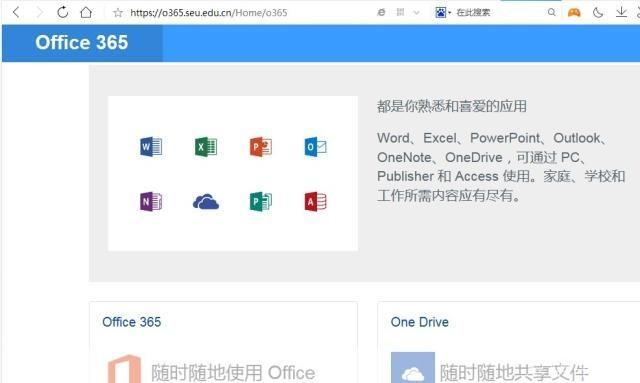
Task: Click the 都是你熟悉和喜爱的应用 heading
Action: [452, 106]
